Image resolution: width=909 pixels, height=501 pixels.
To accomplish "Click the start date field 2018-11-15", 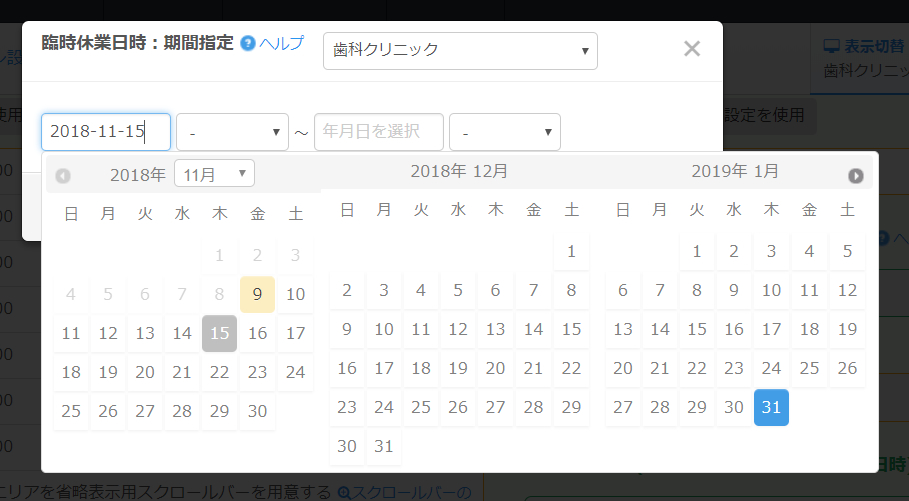I will click(105, 132).
